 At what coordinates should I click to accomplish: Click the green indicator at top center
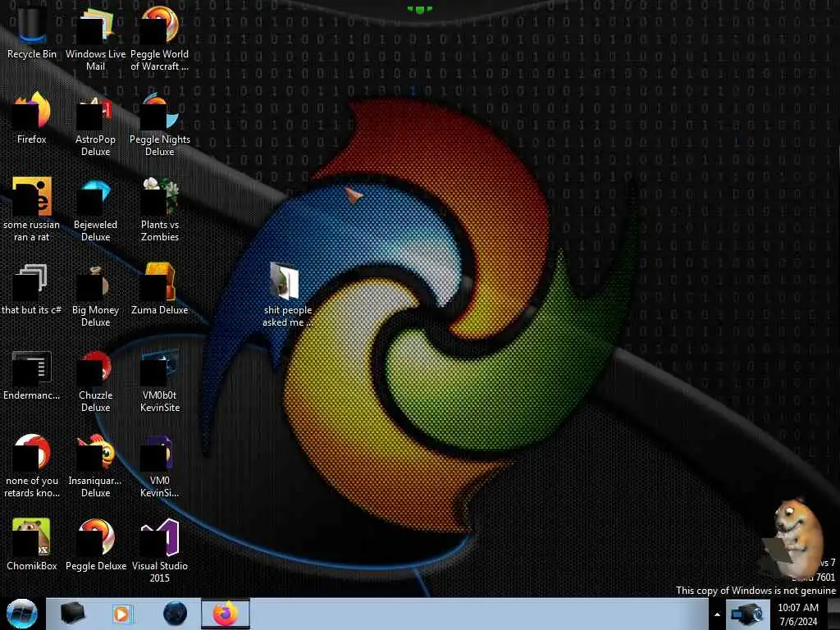(x=419, y=10)
